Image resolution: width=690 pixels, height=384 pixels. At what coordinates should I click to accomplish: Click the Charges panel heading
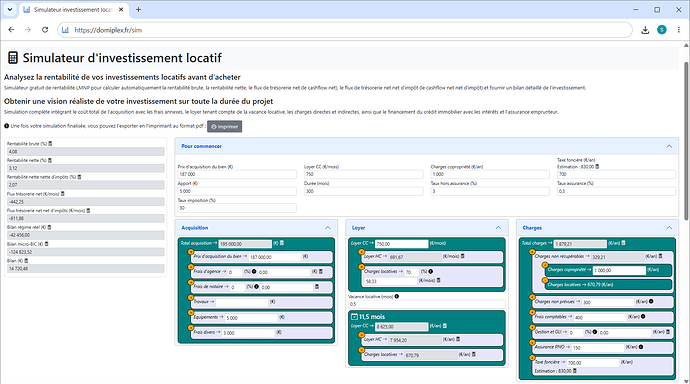(x=532, y=228)
